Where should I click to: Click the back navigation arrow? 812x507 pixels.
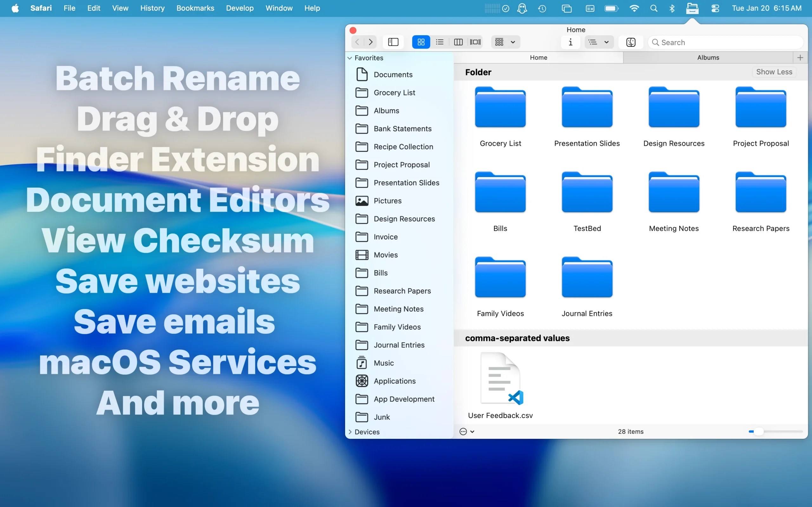pos(357,42)
